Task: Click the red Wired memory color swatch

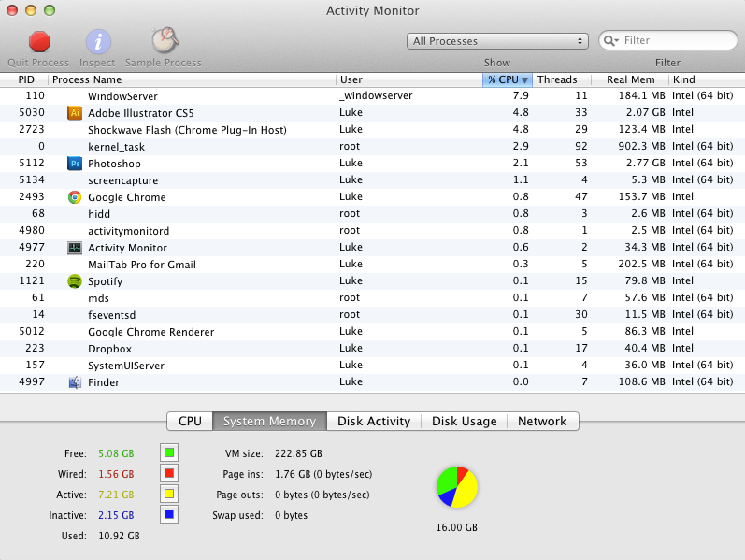Action: pos(169,473)
